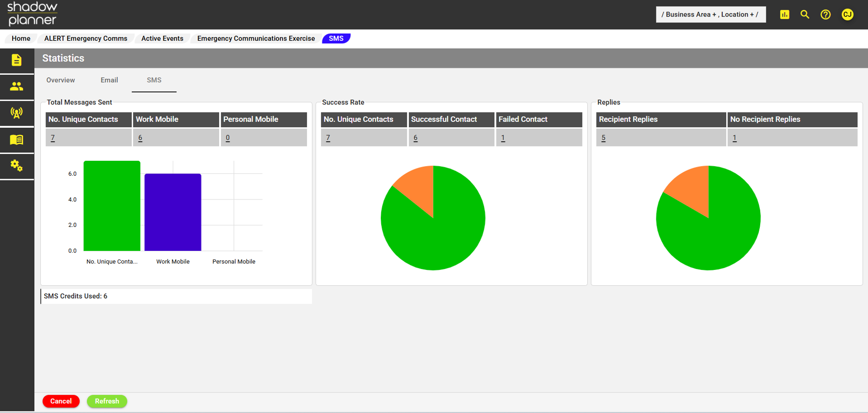Open the settings gears sidebar icon
Screen dimensions: 868x413
[x=17, y=166]
